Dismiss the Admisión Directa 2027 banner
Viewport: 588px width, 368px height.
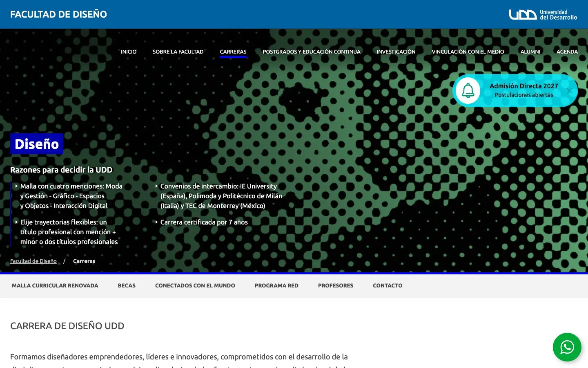569,91
